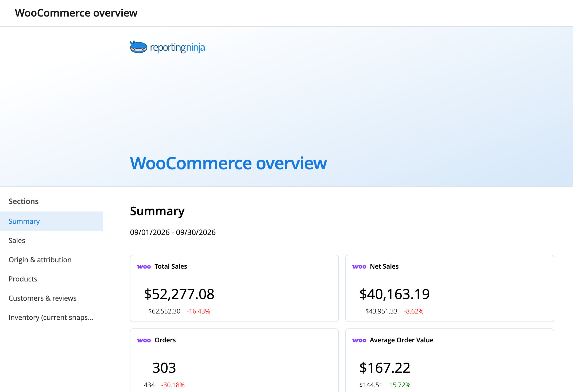Select the $167.22 average order value
The image size is (573, 392).
pos(385,368)
